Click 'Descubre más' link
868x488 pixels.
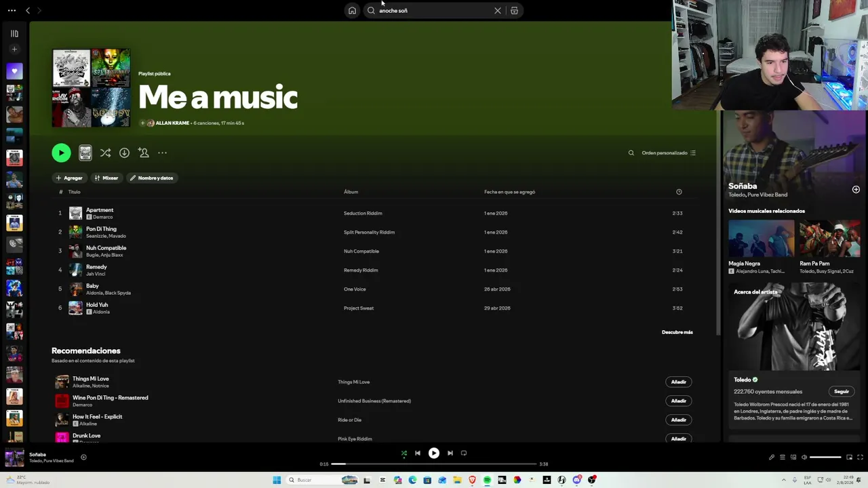tap(677, 332)
